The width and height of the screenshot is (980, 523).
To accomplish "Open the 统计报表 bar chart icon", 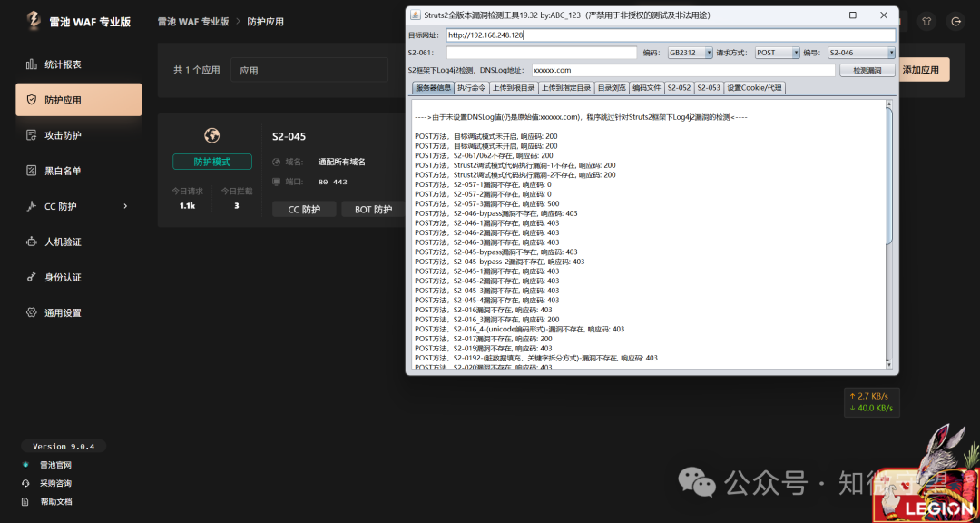I will (31, 64).
